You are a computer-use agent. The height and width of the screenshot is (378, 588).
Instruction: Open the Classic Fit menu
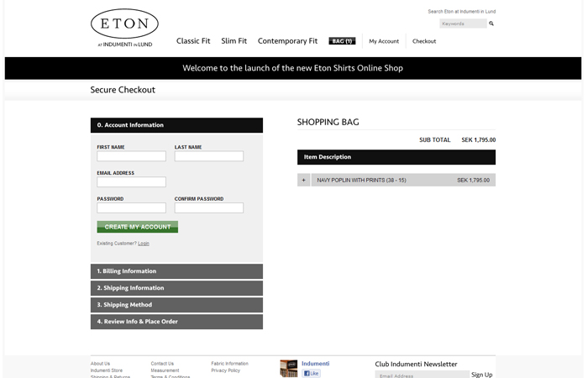pos(193,41)
